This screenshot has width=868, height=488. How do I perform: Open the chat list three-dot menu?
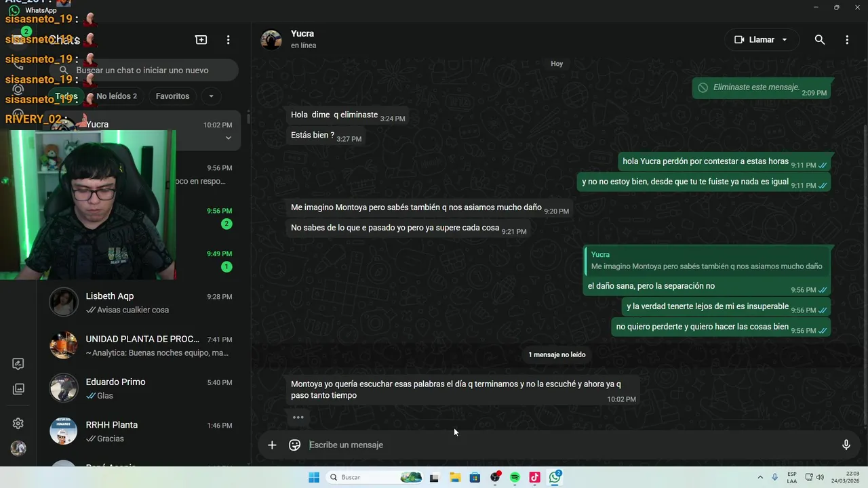click(x=229, y=40)
